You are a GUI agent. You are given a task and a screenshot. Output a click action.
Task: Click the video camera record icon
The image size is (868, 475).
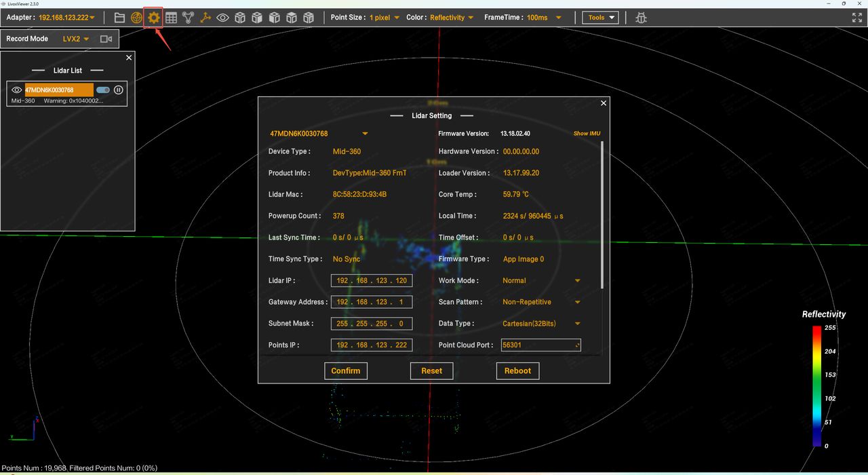pyautogui.click(x=106, y=39)
